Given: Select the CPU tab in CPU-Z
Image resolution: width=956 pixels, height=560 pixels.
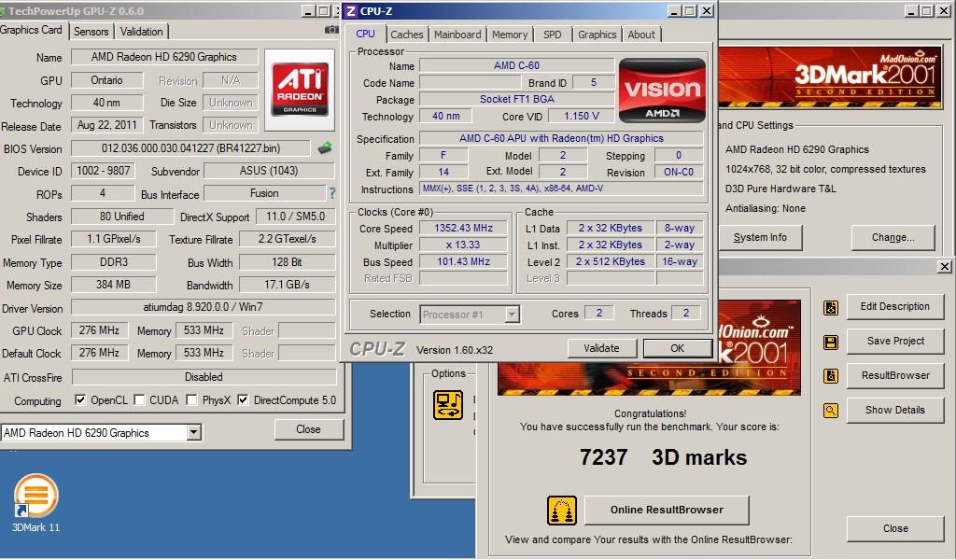Looking at the screenshot, I should click(x=365, y=34).
